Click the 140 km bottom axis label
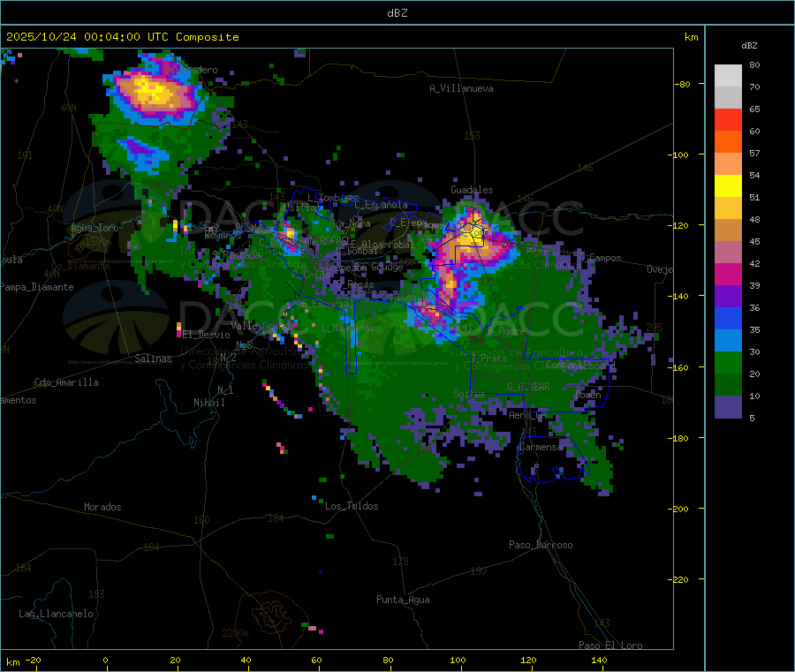Screen dimensions: 795x672 click(599, 660)
